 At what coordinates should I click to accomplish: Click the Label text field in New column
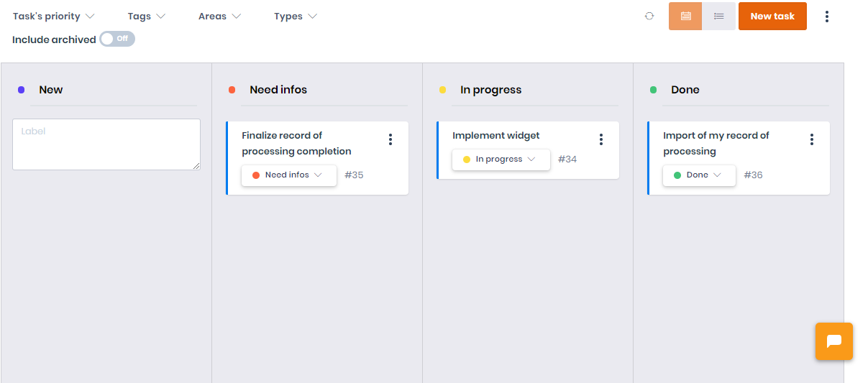106,144
